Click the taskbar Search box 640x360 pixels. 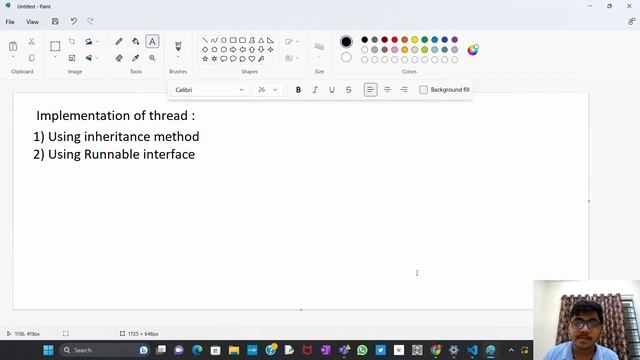point(104,350)
